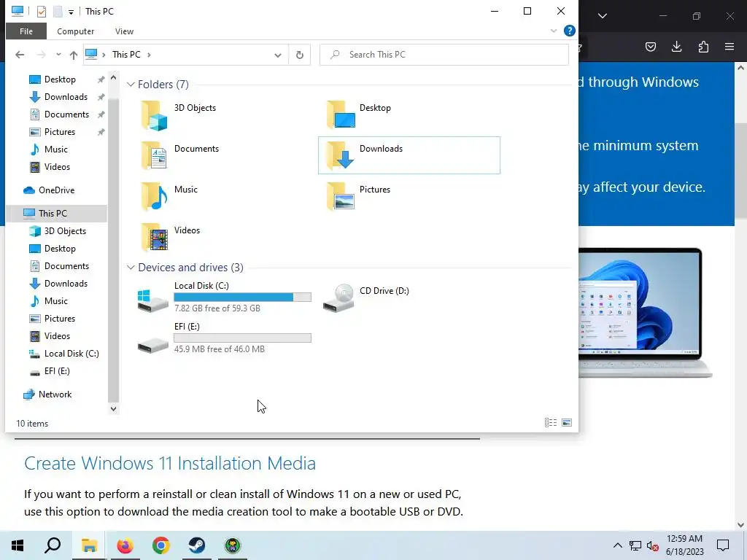The image size is (747, 560).
Task: Open the Music folder in Folders group
Action: pos(154,196)
